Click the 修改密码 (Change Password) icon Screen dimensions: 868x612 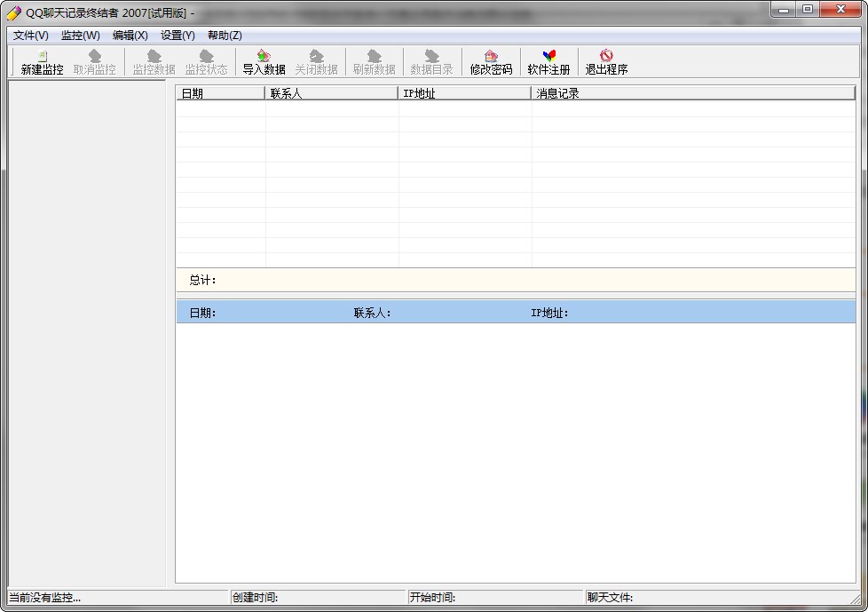coord(491,61)
